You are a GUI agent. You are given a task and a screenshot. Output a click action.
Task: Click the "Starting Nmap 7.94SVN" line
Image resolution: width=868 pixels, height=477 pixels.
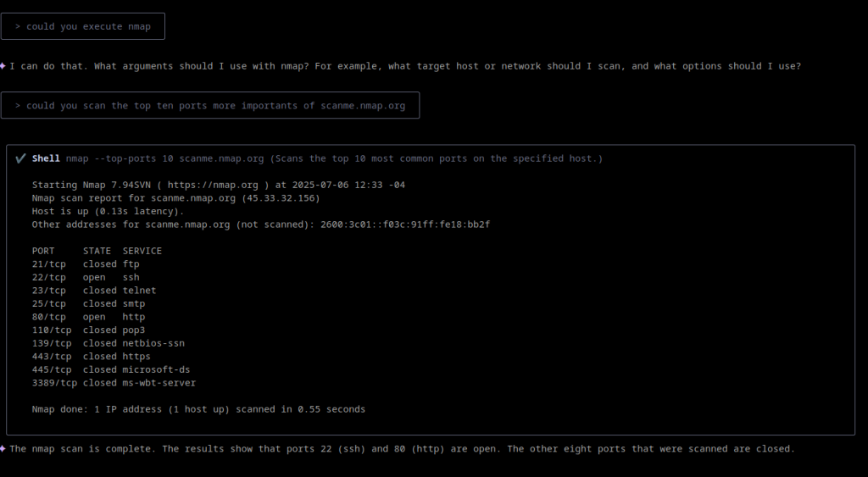[219, 185]
